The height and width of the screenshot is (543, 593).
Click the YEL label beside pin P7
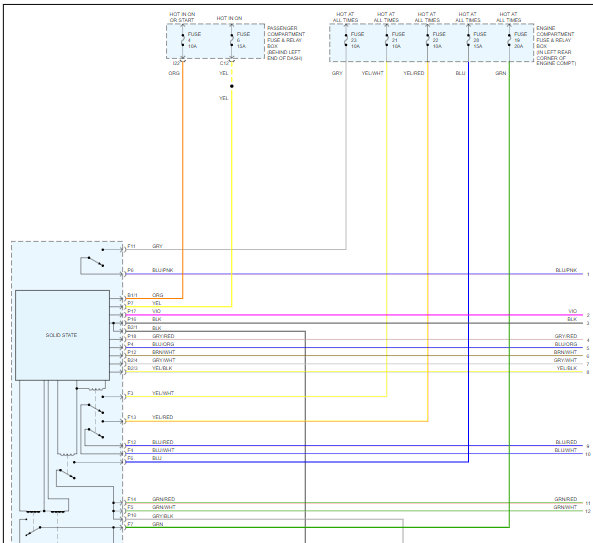(157, 303)
